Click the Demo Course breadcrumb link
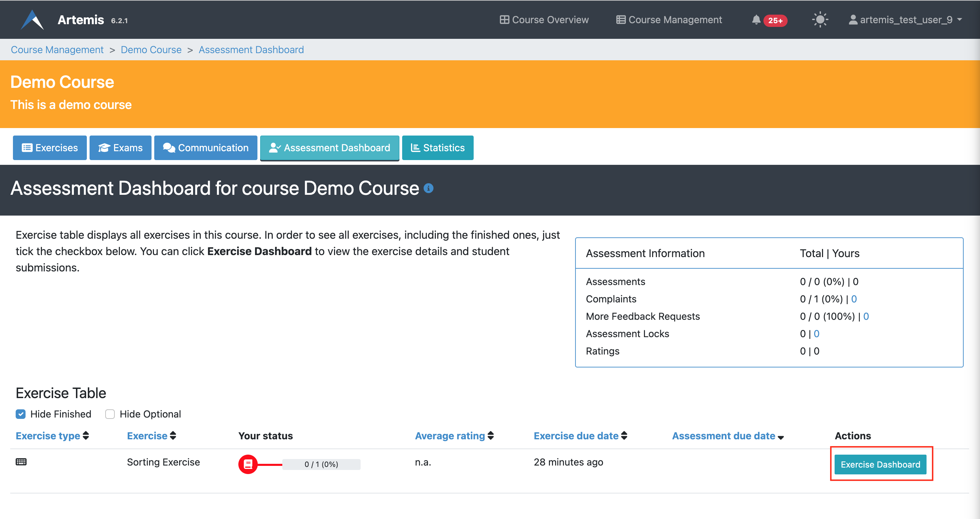980x519 pixels. (151, 50)
